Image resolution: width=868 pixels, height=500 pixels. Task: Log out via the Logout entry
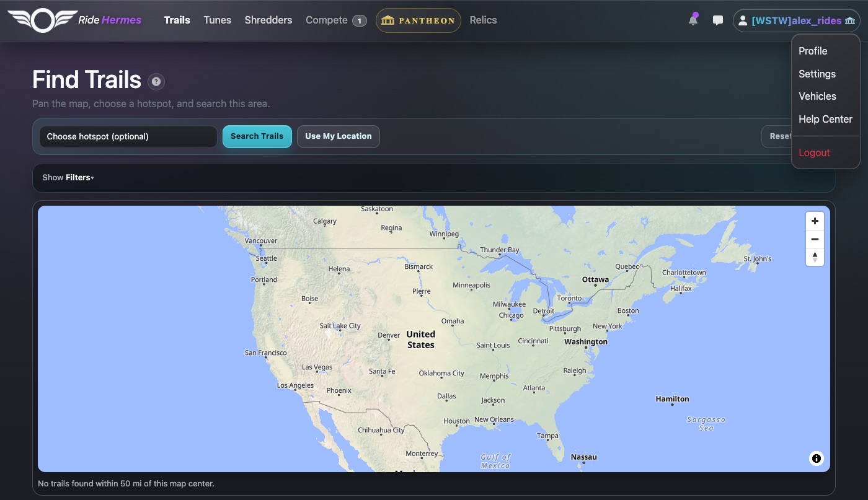click(825, 152)
